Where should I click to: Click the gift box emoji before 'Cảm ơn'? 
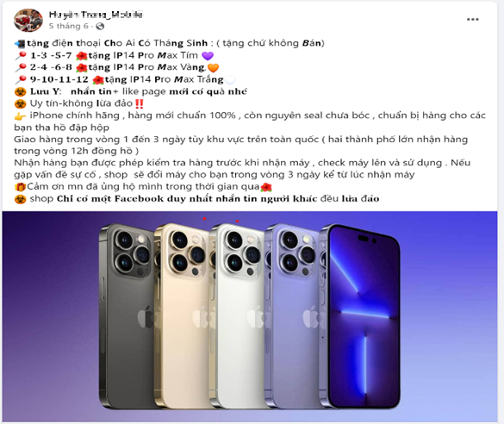[20, 187]
